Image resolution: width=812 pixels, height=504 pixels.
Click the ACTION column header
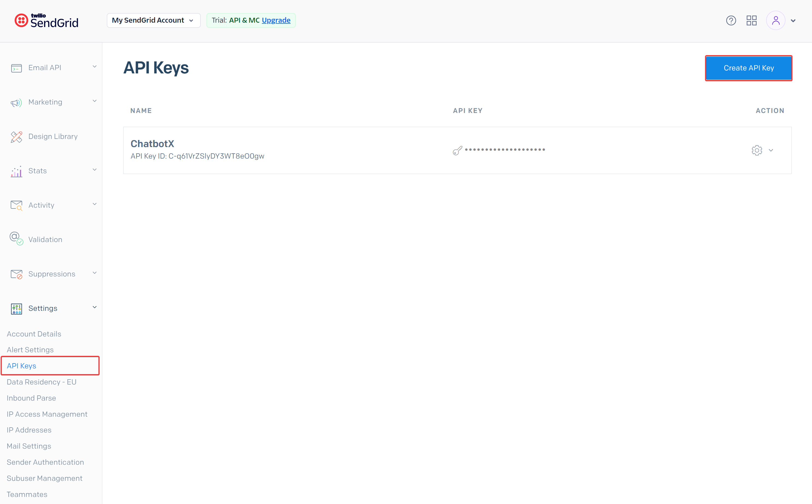(x=770, y=110)
